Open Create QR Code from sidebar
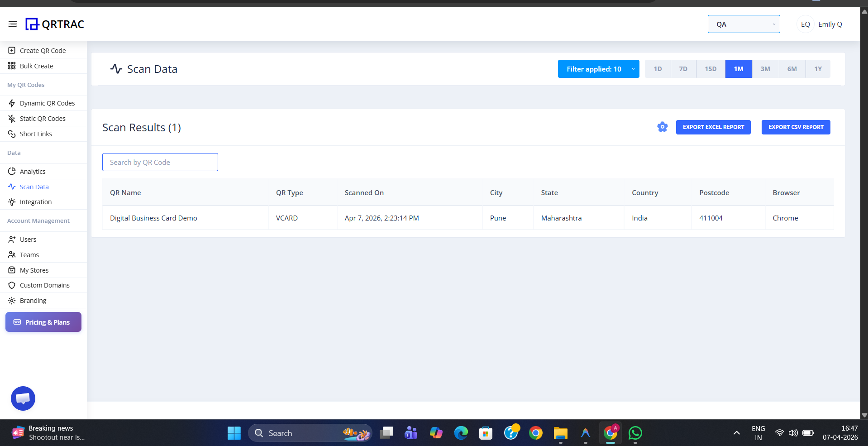 (43, 51)
